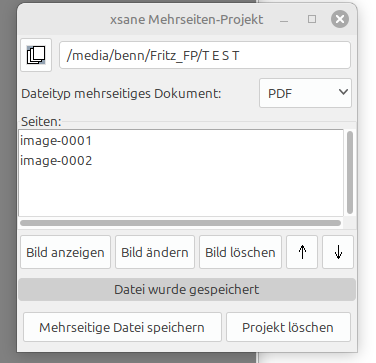This screenshot has height=363, width=376.
Task: Click the vertical scrollbar of pages list
Action: (350, 172)
